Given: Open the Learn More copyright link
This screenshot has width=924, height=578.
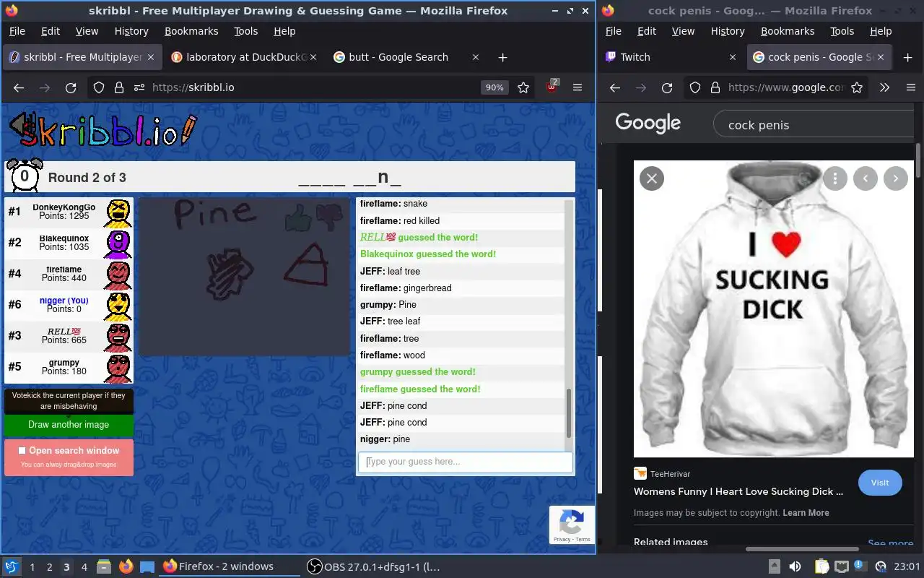Looking at the screenshot, I should (806, 513).
